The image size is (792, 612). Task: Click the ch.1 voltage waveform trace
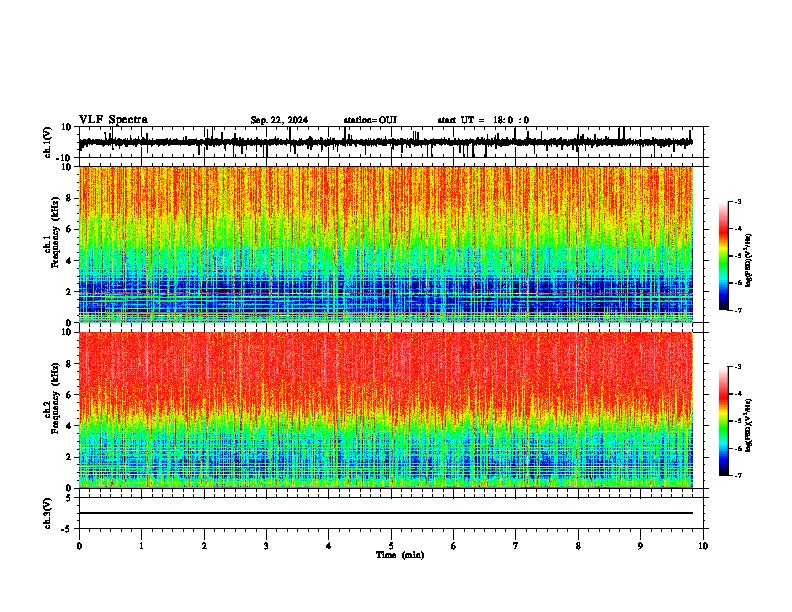coord(385,142)
